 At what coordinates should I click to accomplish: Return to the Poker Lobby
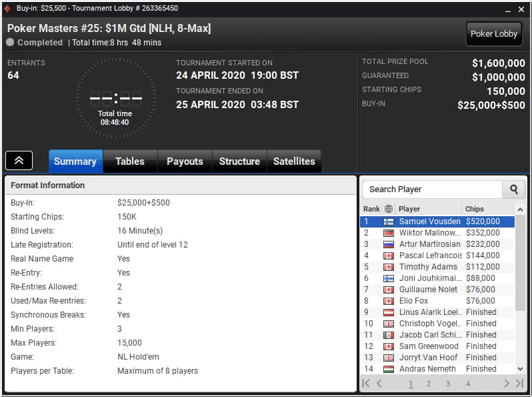tap(493, 33)
